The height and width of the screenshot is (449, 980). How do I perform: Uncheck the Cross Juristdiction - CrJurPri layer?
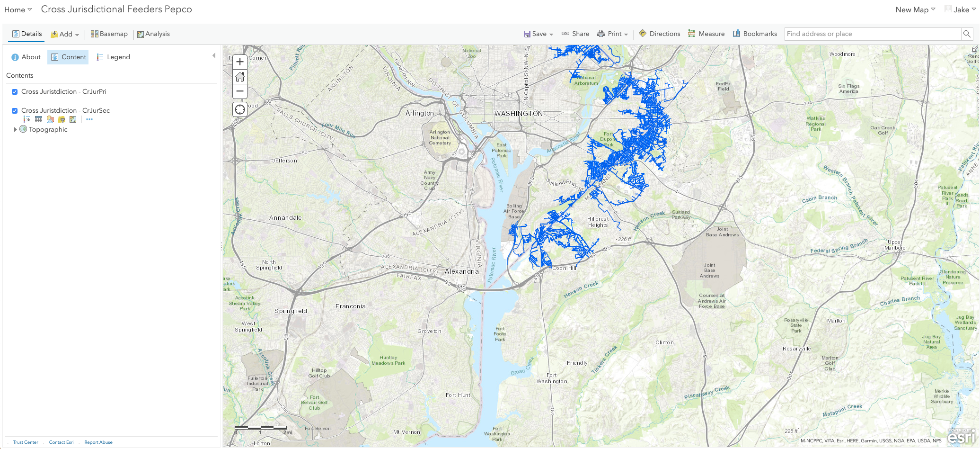15,92
